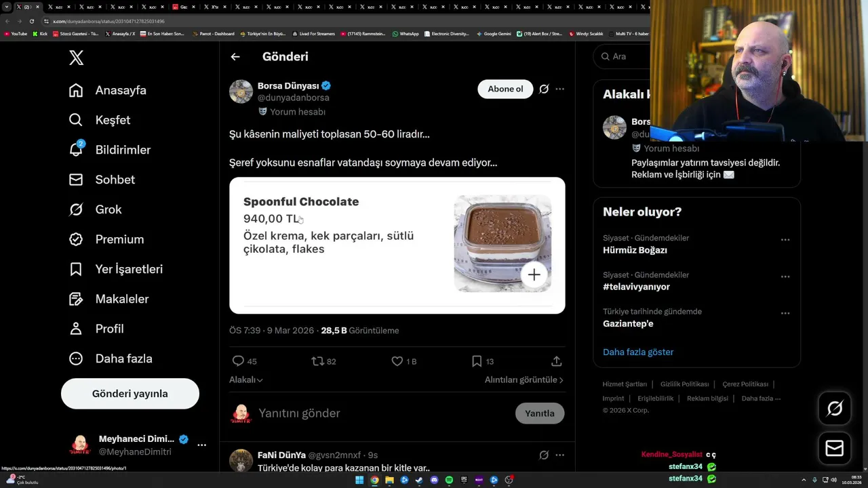Open options for Hürmüz Boğazı trend
Screen dimensions: 868x488
point(785,240)
